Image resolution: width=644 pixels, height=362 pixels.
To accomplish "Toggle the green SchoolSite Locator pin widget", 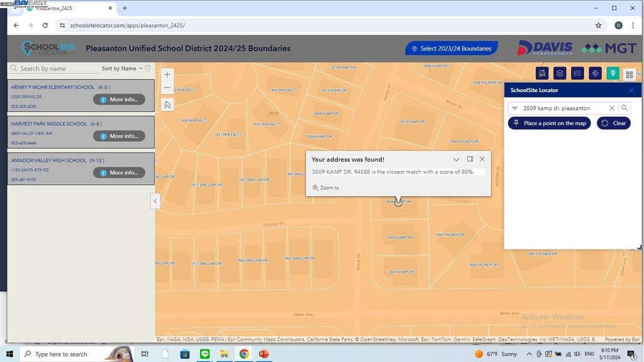I will coord(613,74).
